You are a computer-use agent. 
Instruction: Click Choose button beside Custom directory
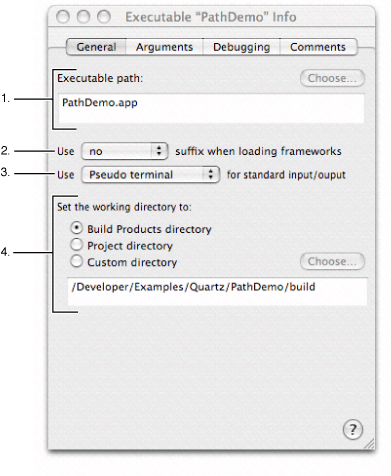coord(332,261)
